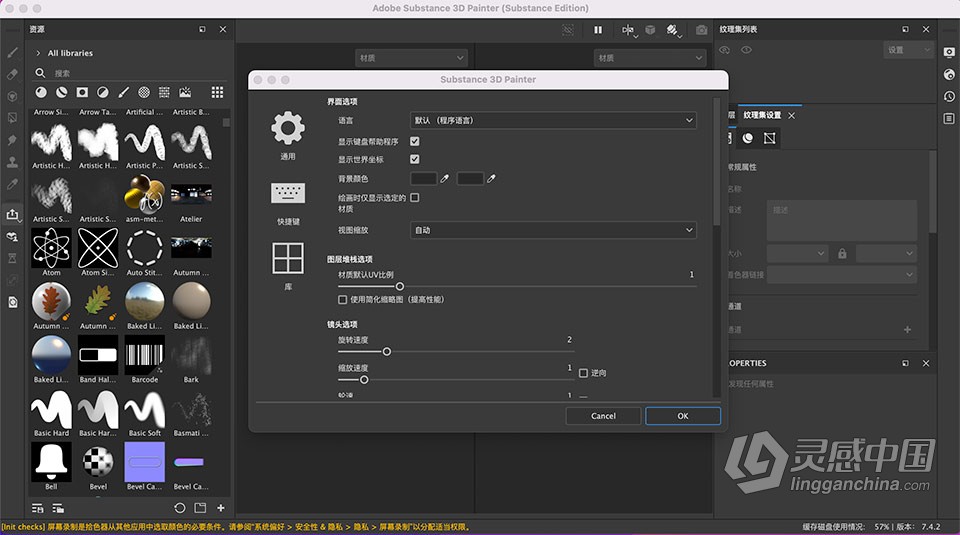The height and width of the screenshot is (535, 960).
Task: Open right viewport material dropdown
Action: point(650,58)
